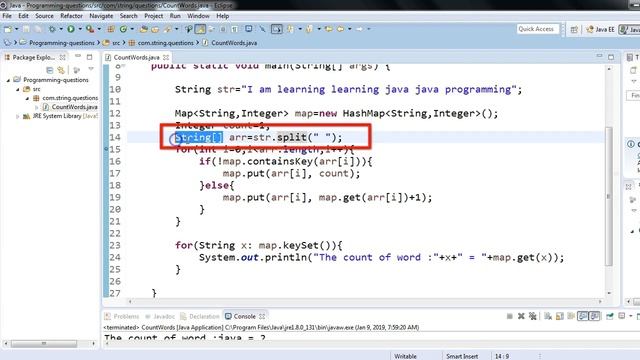The height and width of the screenshot is (360, 640).
Task: Click the New Java Package icon
Action: [111, 29]
